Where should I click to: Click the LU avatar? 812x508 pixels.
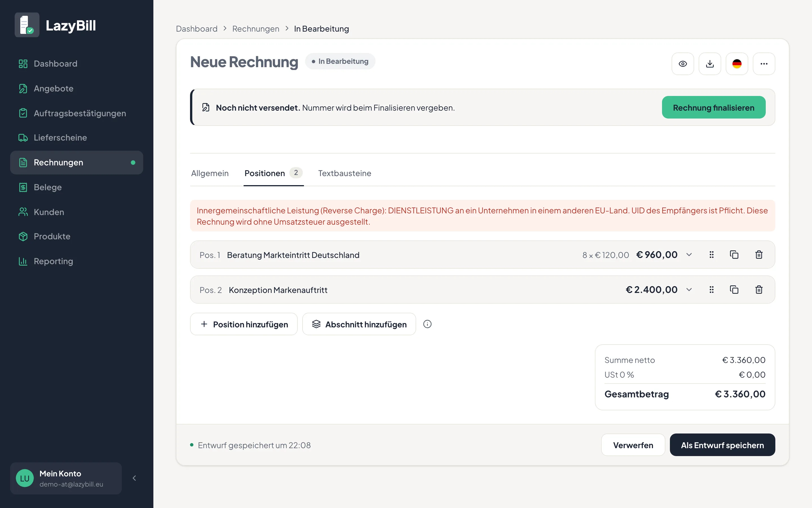click(25, 478)
